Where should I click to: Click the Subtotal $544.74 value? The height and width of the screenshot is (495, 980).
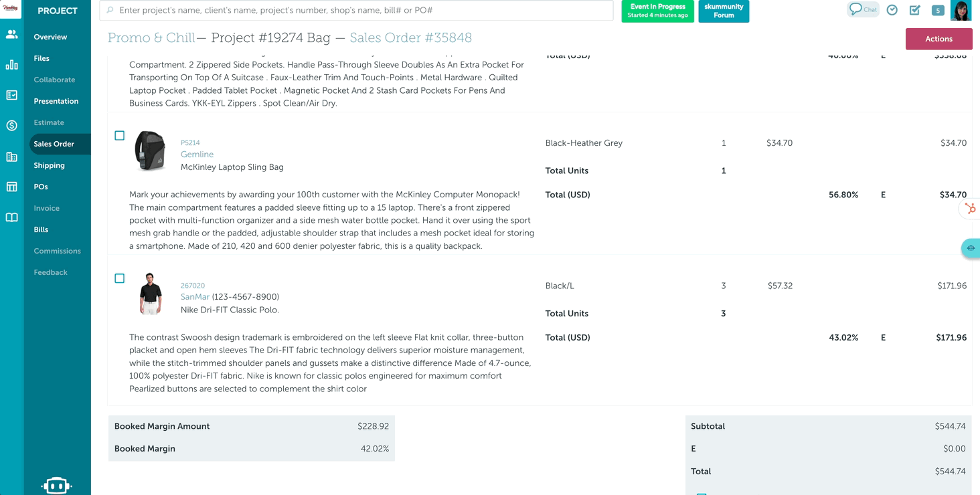click(x=950, y=426)
